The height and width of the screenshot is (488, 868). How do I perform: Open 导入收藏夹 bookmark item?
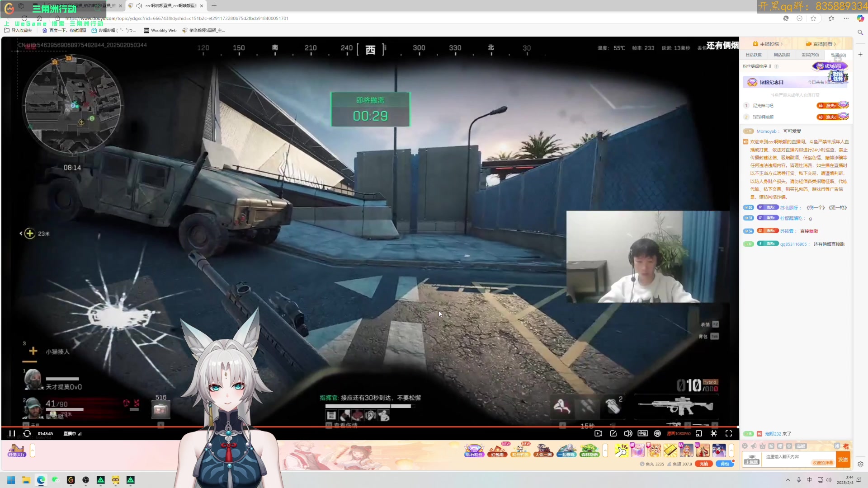(x=18, y=30)
